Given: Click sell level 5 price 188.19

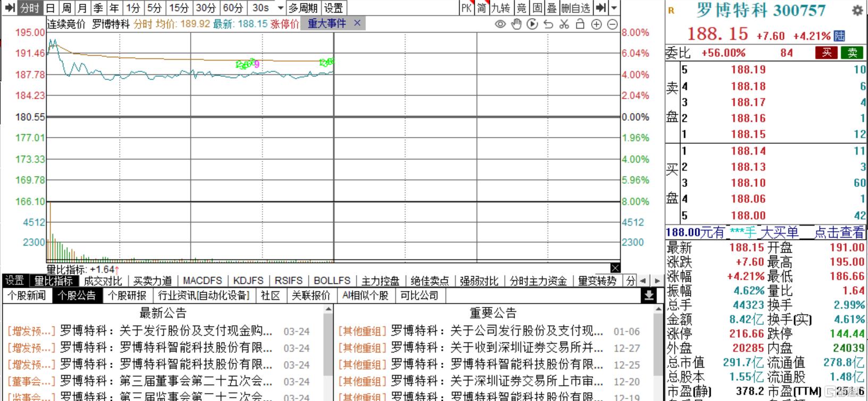Looking at the screenshot, I should pos(748,70).
